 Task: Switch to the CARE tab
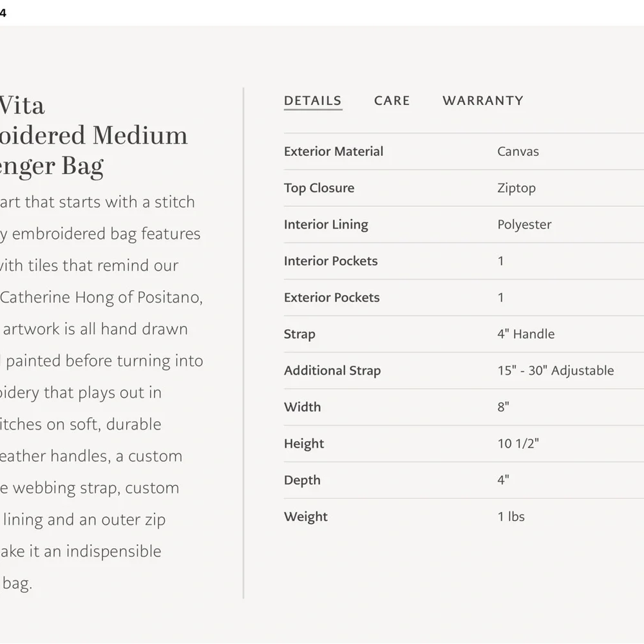[392, 100]
